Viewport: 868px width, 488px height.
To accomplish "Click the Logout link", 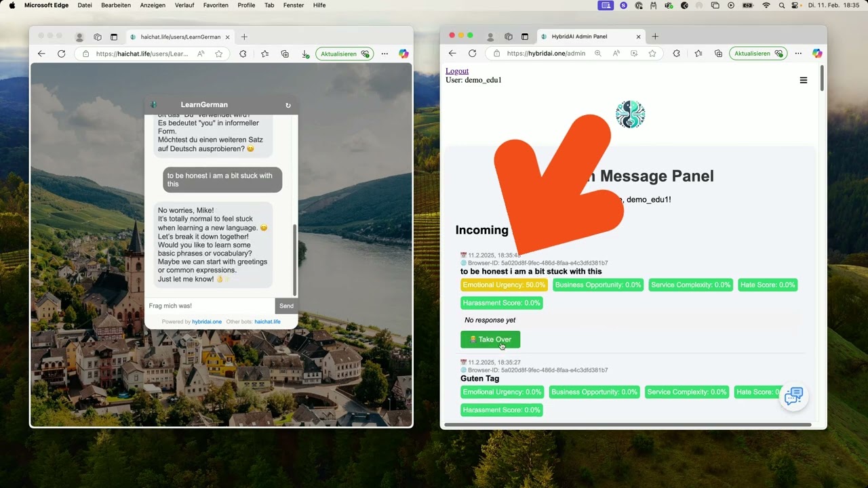I will (457, 70).
